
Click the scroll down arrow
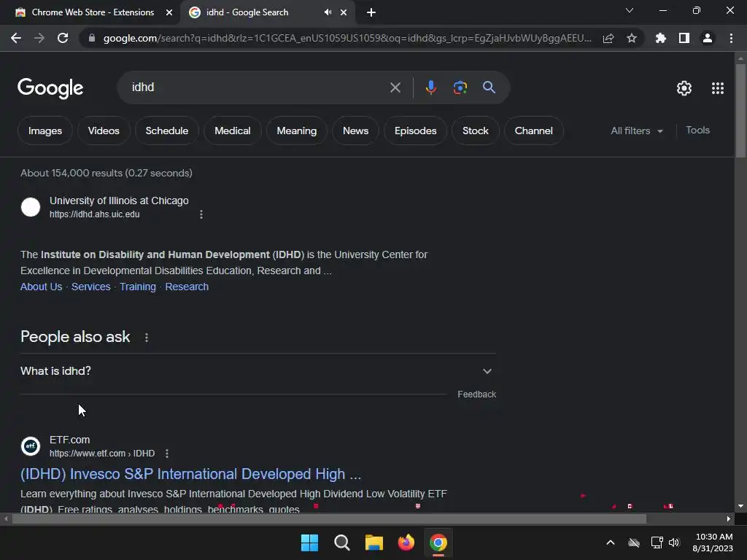point(740,506)
